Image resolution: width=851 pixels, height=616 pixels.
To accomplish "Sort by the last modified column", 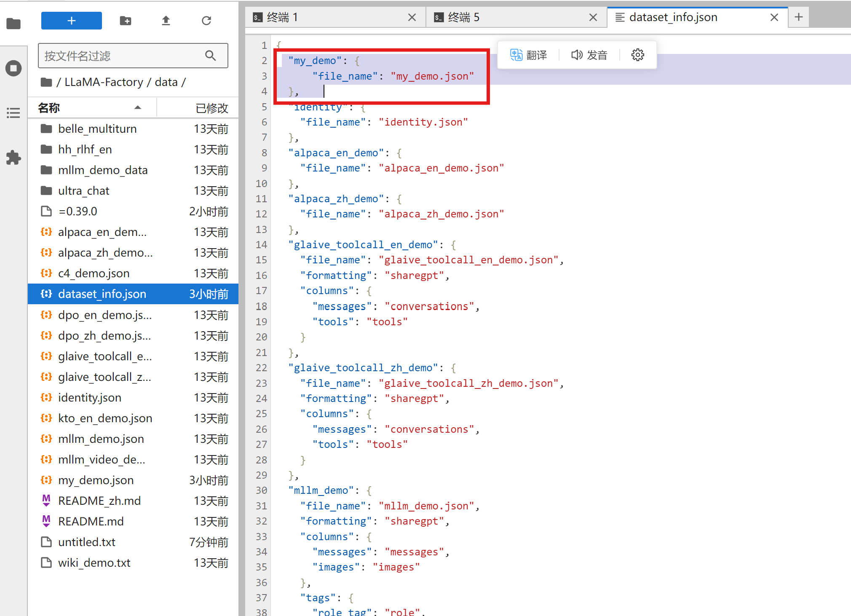I will [198, 108].
